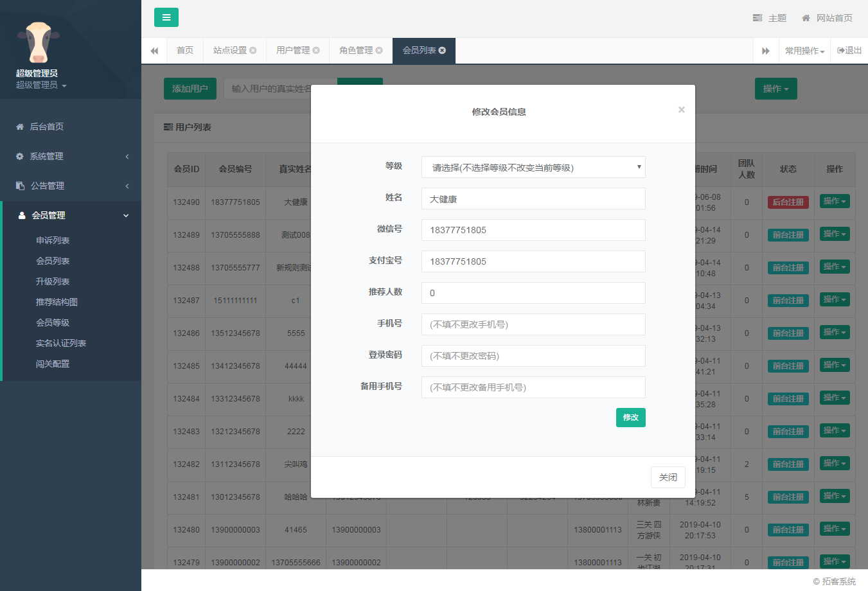Click the 关闭 button in the dialog

(668, 477)
